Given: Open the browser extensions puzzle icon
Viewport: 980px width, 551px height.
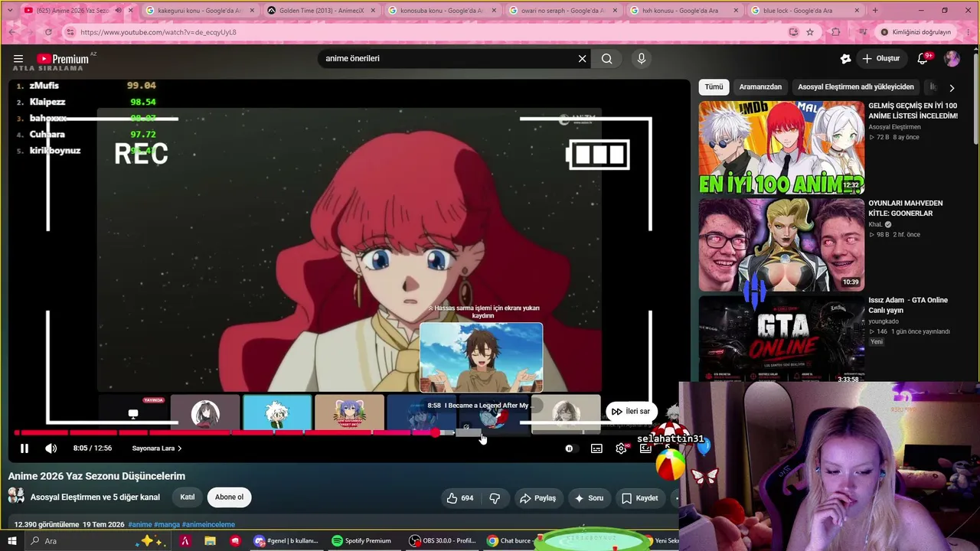Looking at the screenshot, I should point(835,32).
